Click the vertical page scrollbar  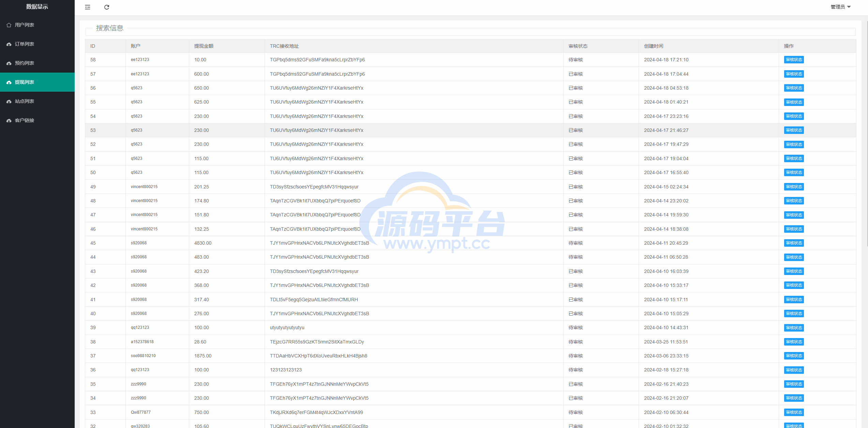pos(867,133)
